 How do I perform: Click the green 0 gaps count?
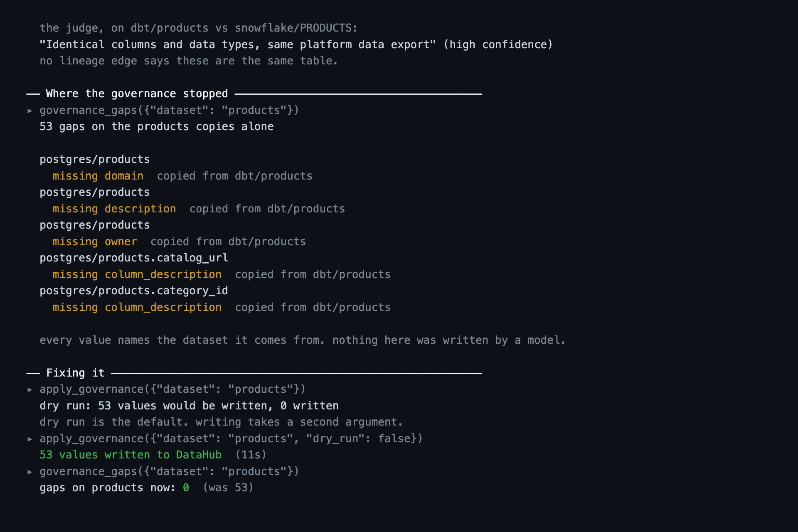(x=186, y=488)
